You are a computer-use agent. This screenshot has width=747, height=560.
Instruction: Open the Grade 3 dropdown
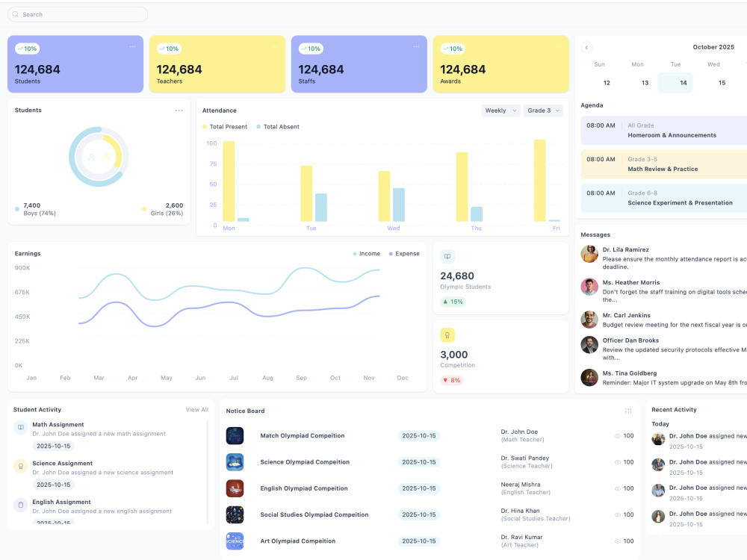pos(543,111)
